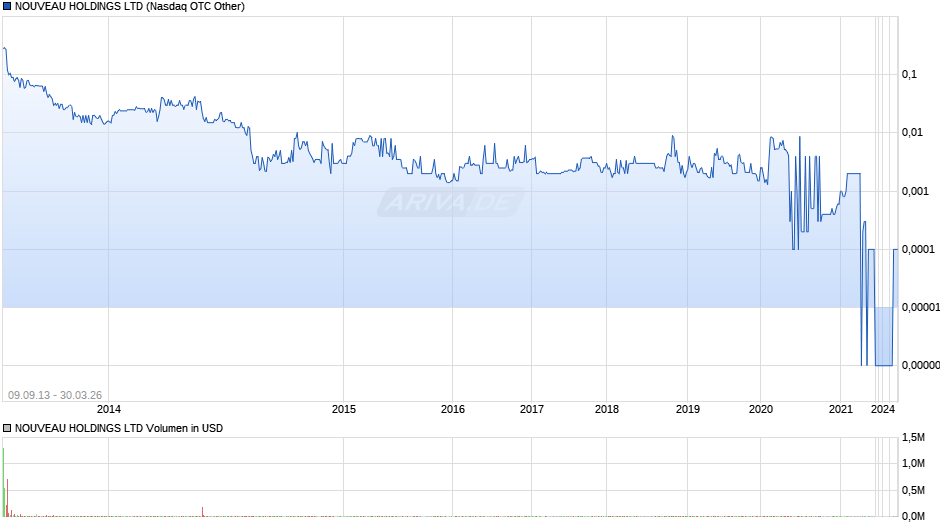940x526 pixels.
Task: Click the blue legend square beside NOUVEAU HOLDINGS LTD
Action: coord(7,7)
